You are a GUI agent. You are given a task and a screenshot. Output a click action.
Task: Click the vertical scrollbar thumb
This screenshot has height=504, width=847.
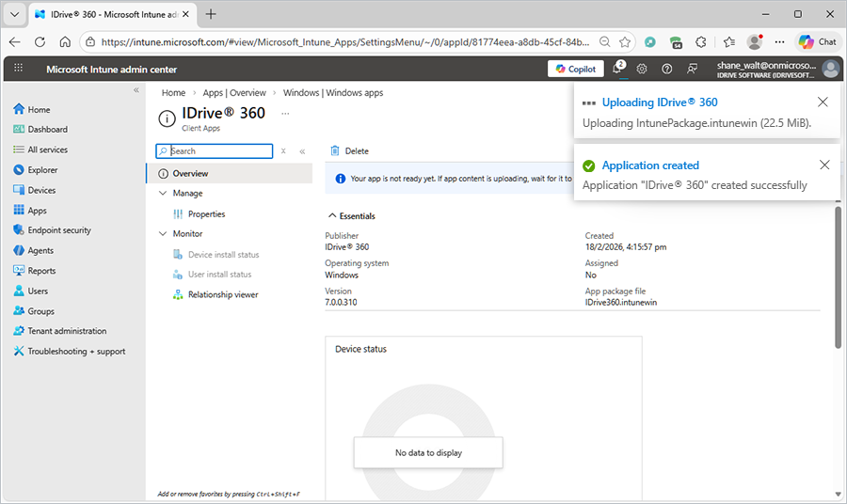[x=838, y=276]
